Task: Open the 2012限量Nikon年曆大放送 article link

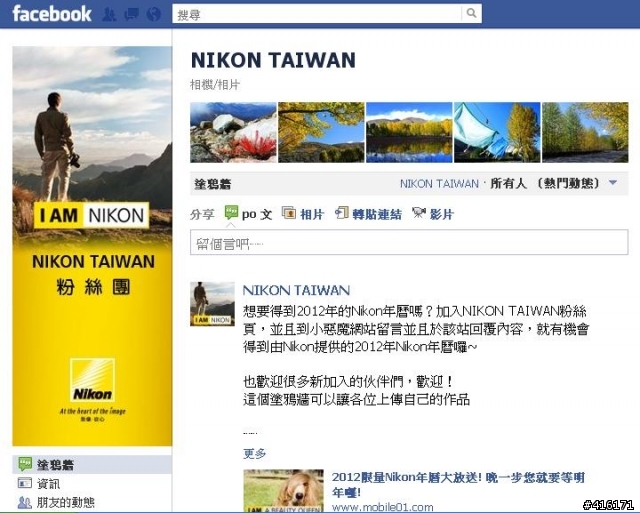Action: point(458,484)
